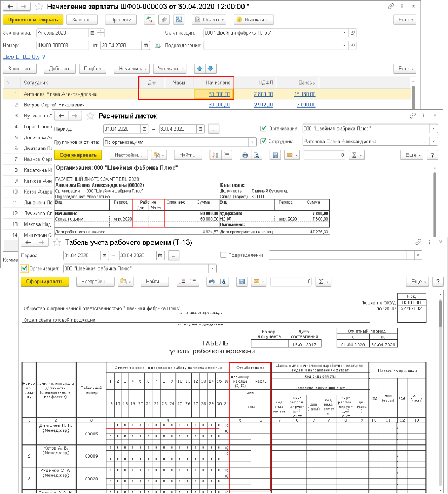Click the Дт/Кт postings icon in payroll toolbar
Viewport: 448px width, 494px height.
[x=150, y=20]
